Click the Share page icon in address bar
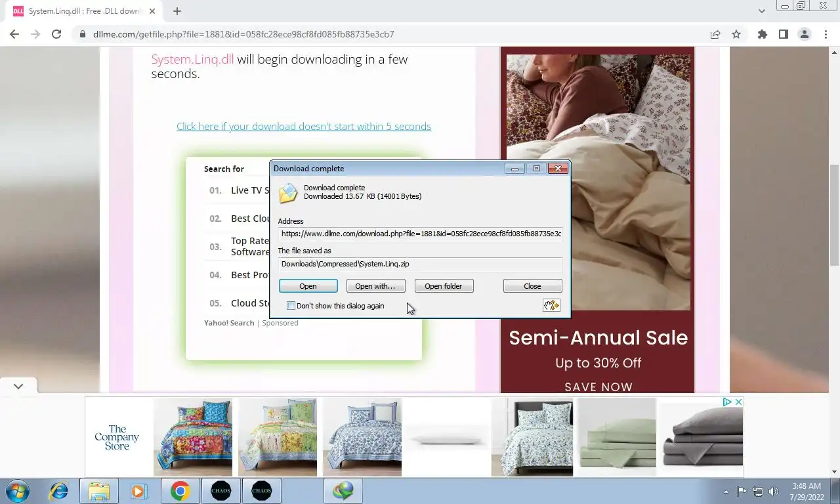Viewport: 840px width, 504px height. 715,34
